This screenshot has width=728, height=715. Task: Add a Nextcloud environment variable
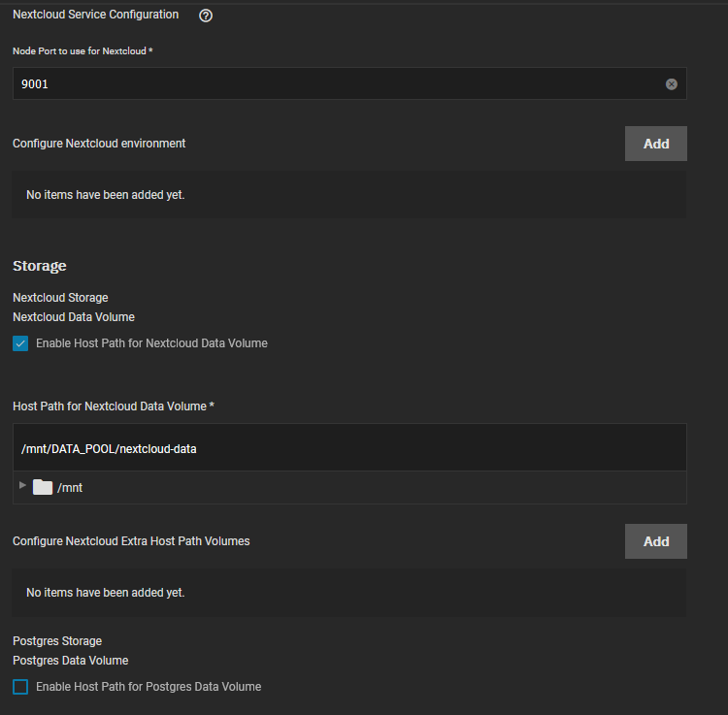coord(655,144)
